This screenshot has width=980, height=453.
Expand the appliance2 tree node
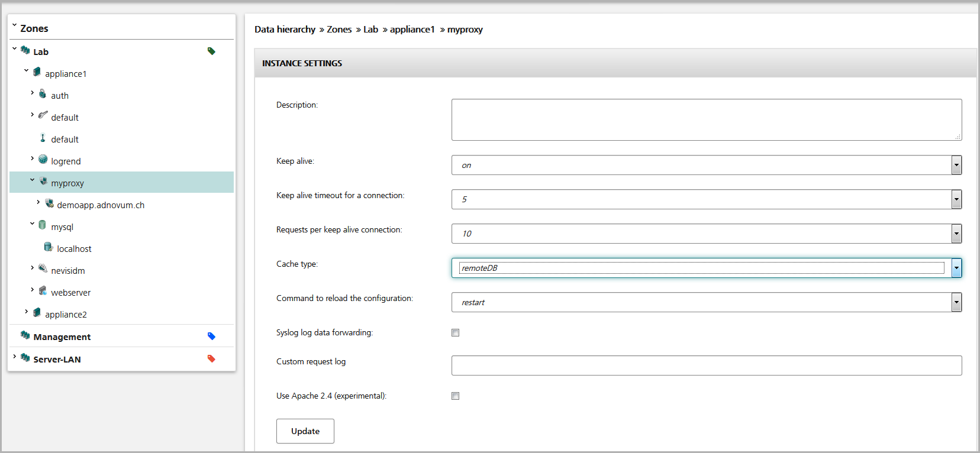click(x=26, y=311)
